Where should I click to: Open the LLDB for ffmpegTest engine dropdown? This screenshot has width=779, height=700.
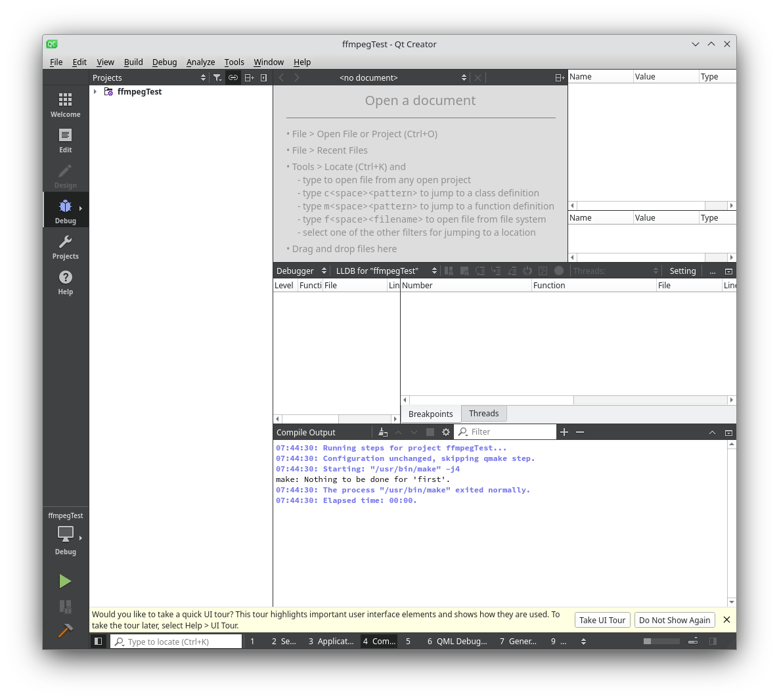tap(386, 271)
